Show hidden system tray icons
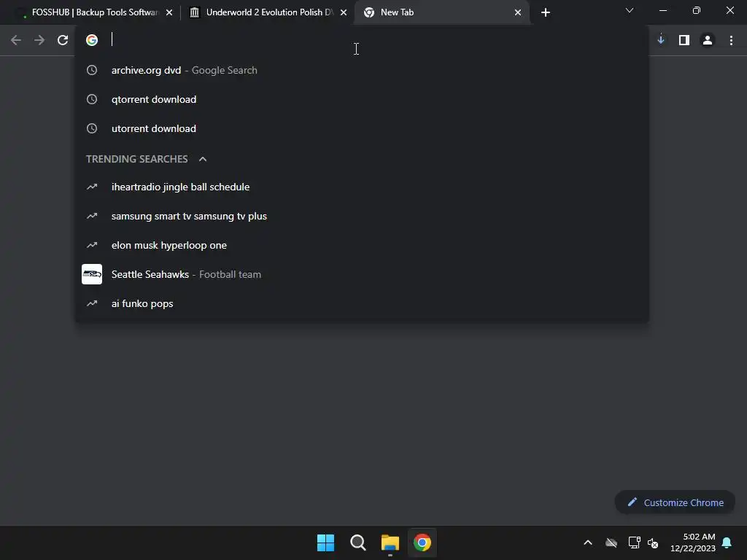This screenshot has width=747, height=560. (588, 542)
